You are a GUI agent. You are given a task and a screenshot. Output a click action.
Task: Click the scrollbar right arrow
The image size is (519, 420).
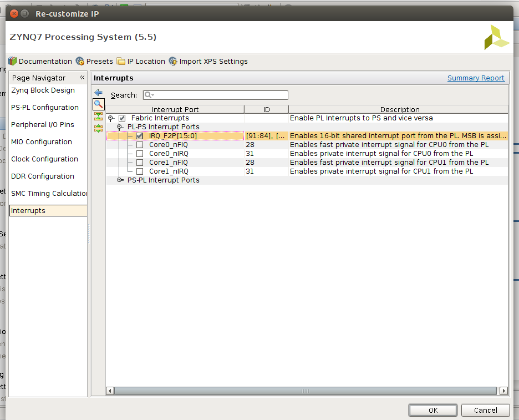tap(503, 391)
